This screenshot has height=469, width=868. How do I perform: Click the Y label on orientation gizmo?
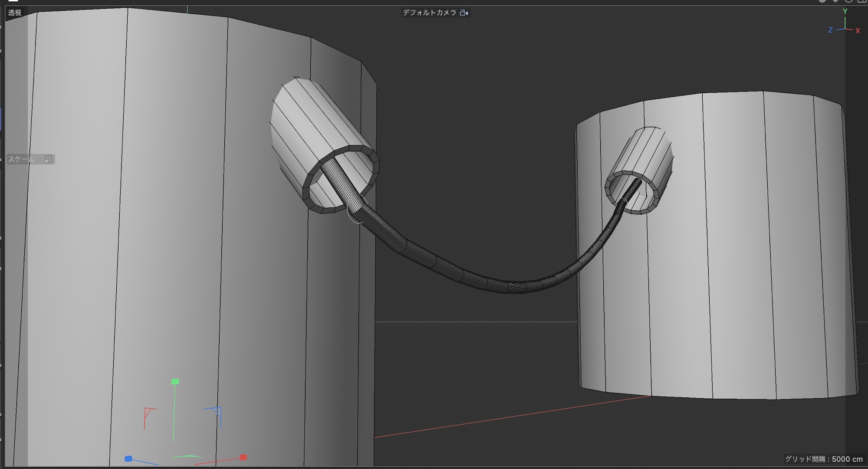[x=845, y=12]
